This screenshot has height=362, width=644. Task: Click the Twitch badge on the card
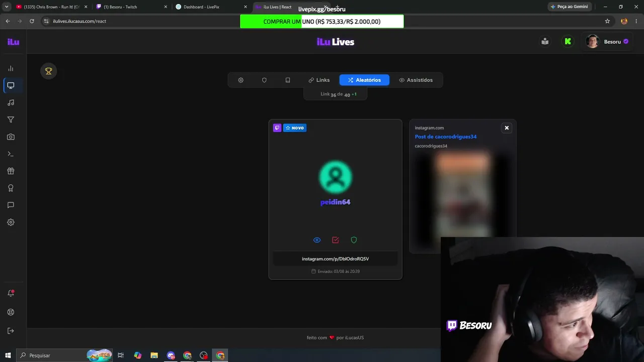tap(277, 128)
